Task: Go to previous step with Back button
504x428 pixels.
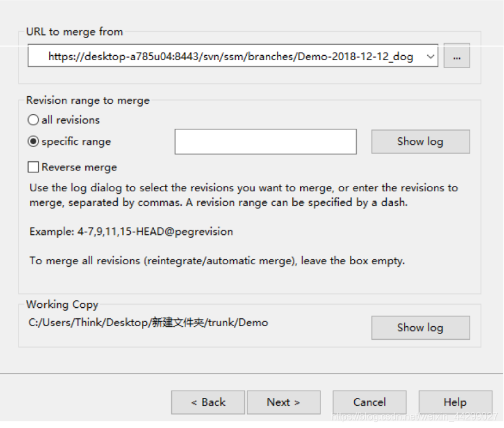Action: point(208,402)
